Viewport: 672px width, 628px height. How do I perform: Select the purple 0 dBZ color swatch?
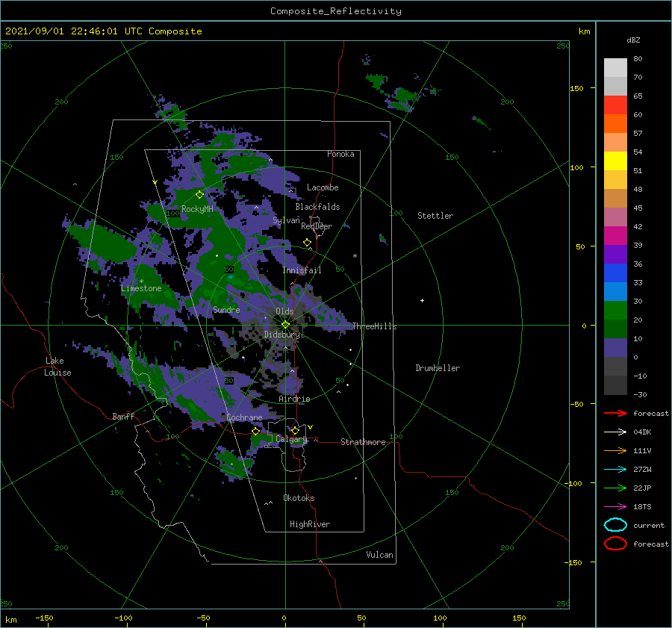615,347
